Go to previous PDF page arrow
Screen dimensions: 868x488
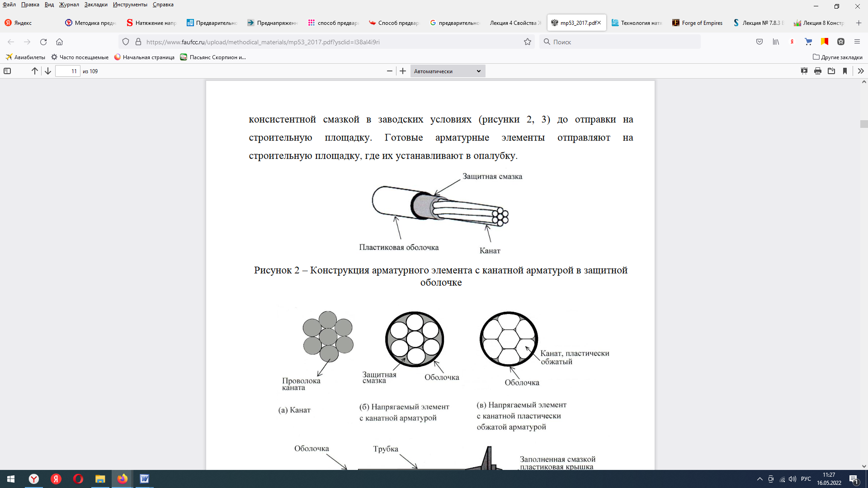(35, 71)
